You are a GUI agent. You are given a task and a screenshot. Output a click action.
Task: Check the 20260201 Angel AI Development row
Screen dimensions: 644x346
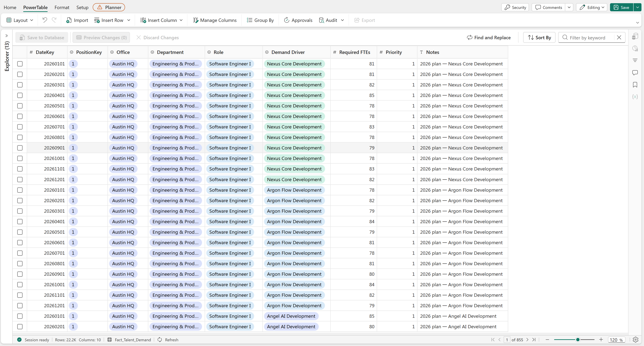pos(20,327)
